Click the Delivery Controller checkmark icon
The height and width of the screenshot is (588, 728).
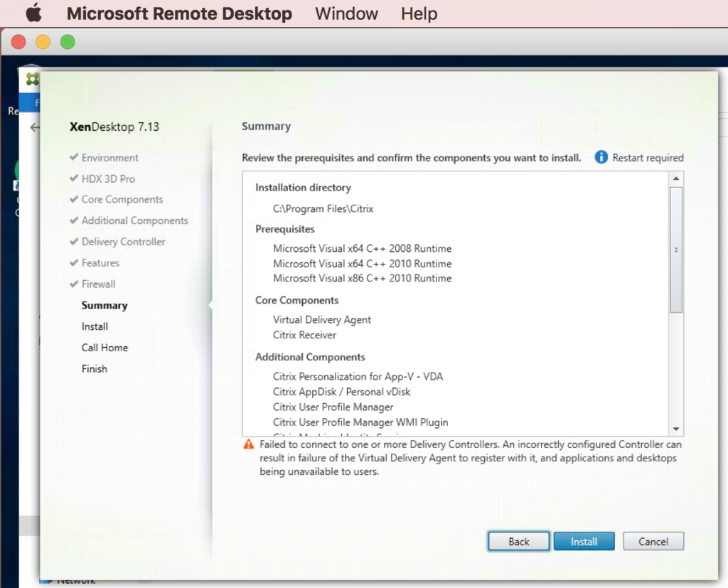pyautogui.click(x=74, y=241)
